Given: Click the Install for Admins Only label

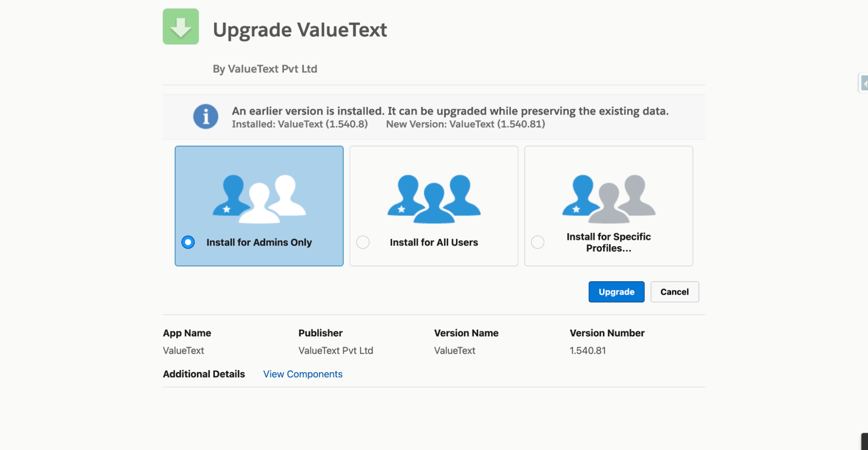Looking at the screenshot, I should [259, 242].
